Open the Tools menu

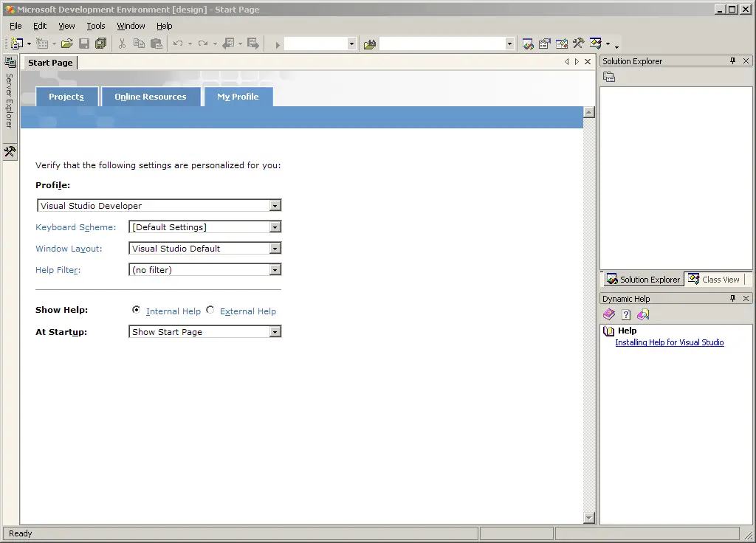[95, 26]
